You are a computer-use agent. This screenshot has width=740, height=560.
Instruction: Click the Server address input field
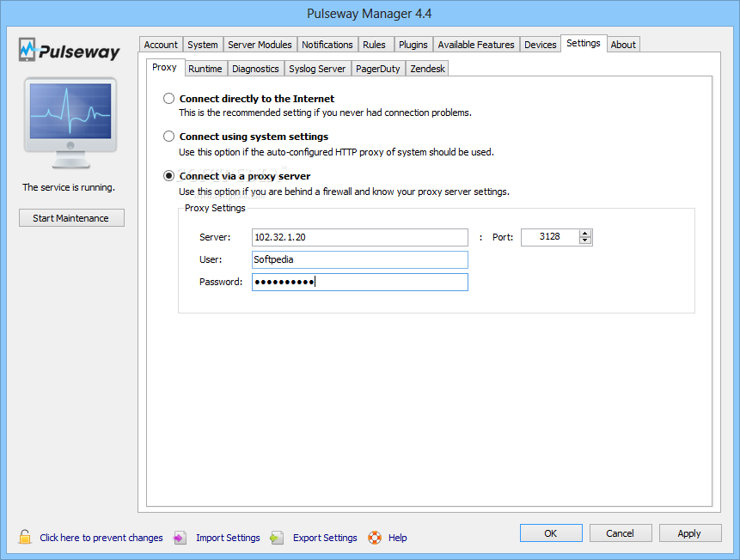click(x=360, y=237)
